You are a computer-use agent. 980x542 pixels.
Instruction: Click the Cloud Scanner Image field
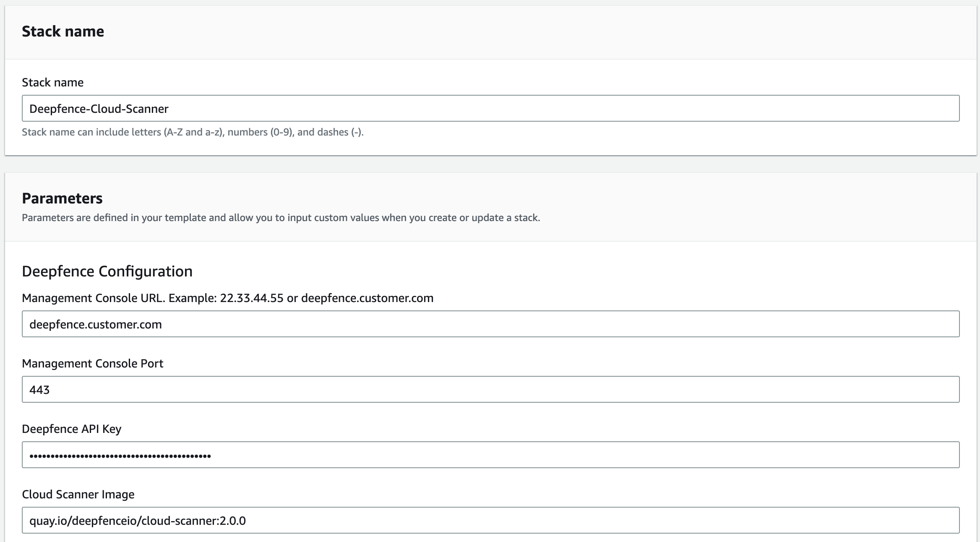click(x=490, y=520)
